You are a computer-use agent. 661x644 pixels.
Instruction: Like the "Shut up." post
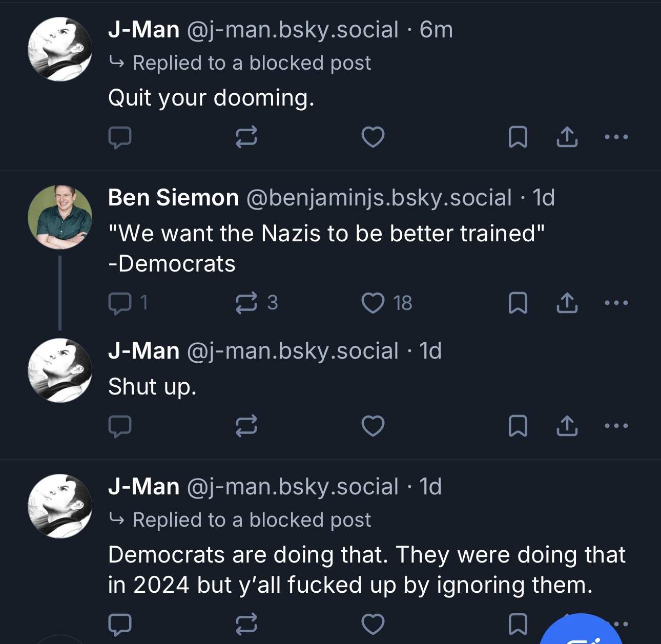(373, 426)
